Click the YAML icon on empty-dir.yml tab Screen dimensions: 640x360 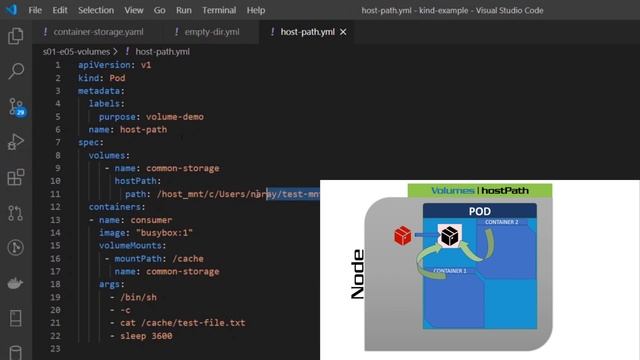(176, 32)
